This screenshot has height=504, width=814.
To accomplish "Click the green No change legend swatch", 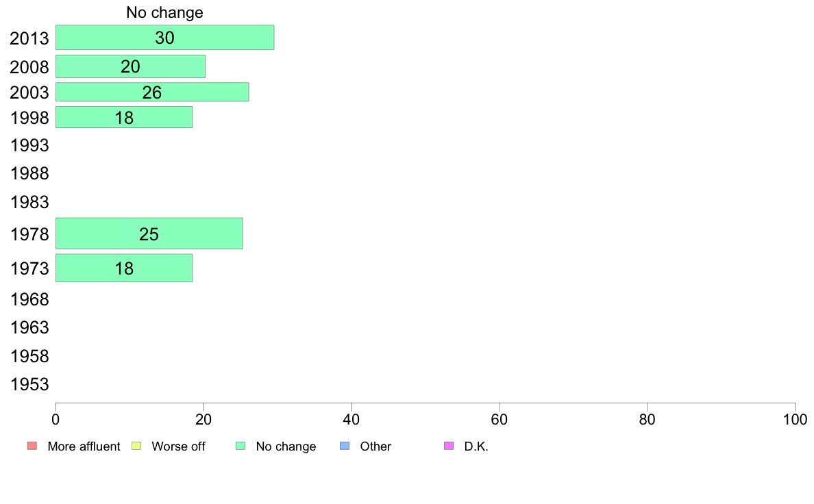I will pyautogui.click(x=241, y=446).
